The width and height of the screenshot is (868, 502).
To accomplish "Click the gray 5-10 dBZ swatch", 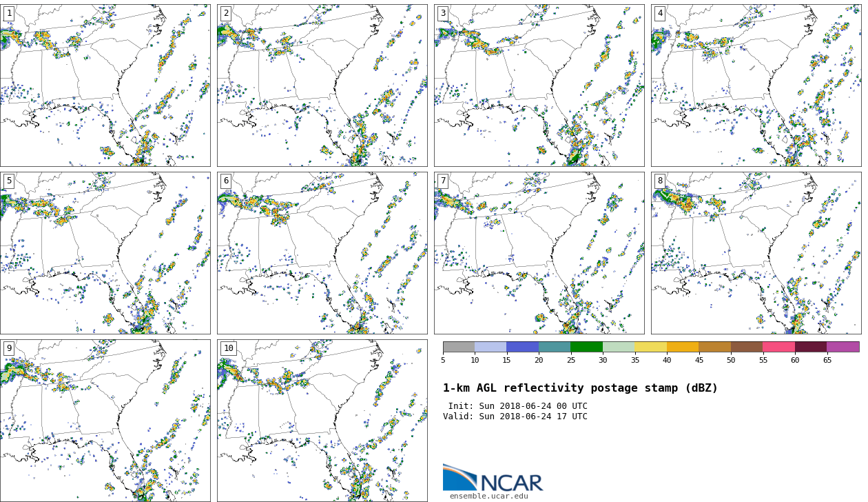I will [459, 347].
